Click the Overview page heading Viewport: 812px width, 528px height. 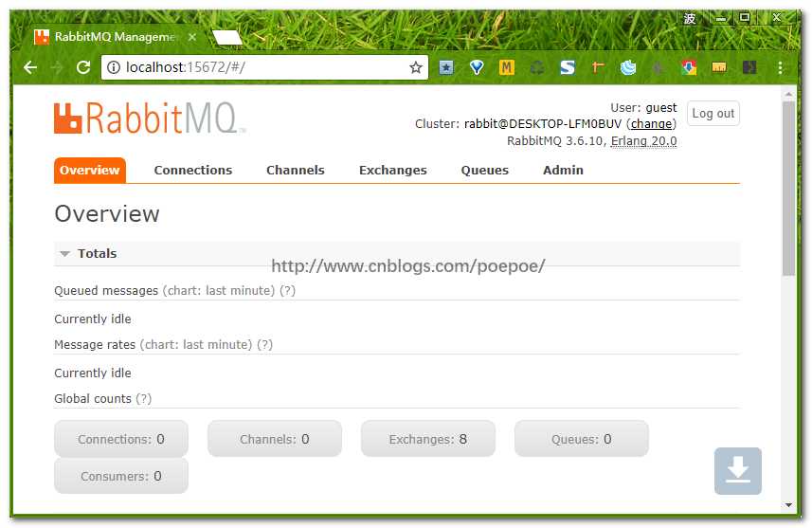(107, 213)
